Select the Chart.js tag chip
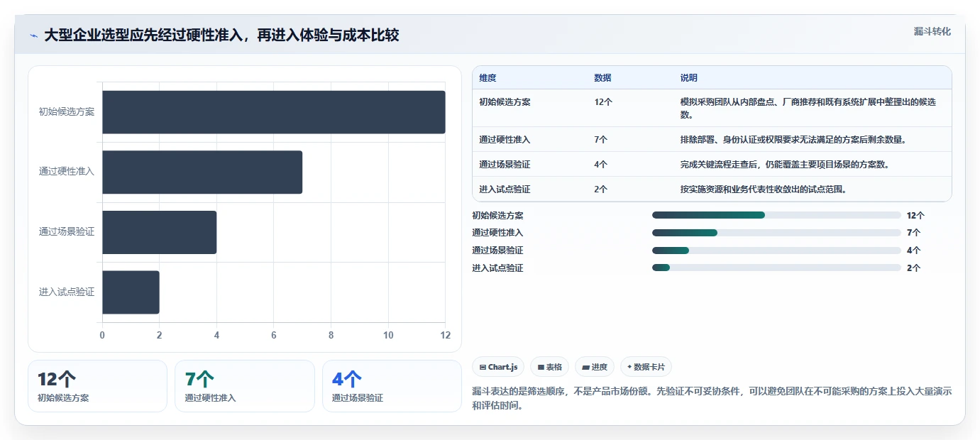 (498, 367)
